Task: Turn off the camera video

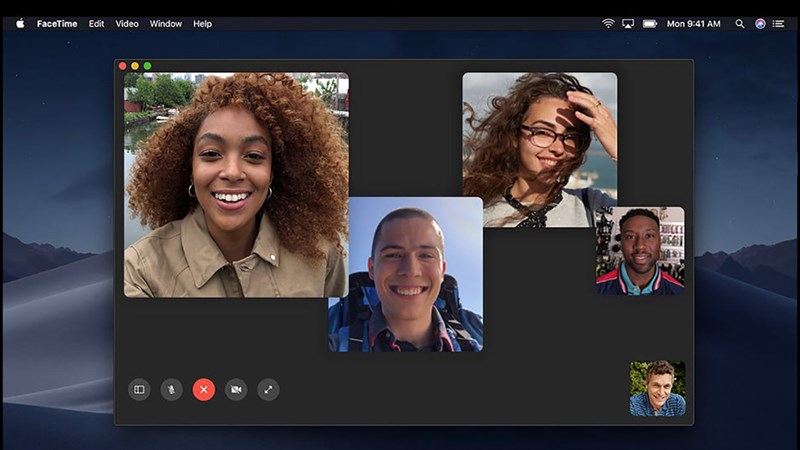Action: (236, 389)
